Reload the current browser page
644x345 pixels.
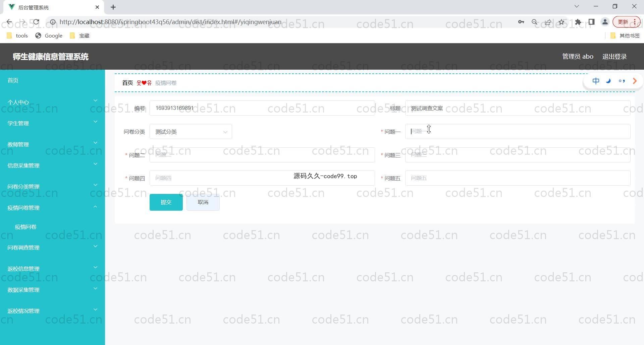(x=36, y=22)
